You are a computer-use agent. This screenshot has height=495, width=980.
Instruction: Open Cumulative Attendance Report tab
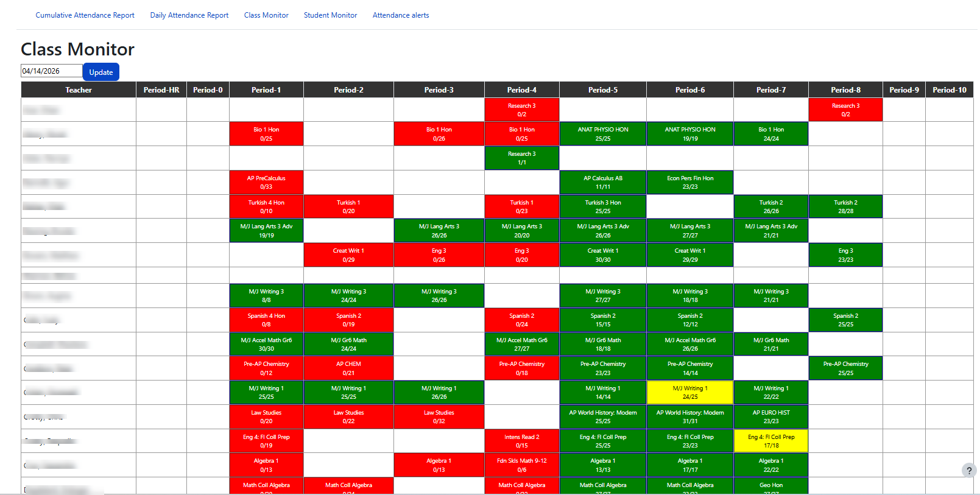coord(85,15)
